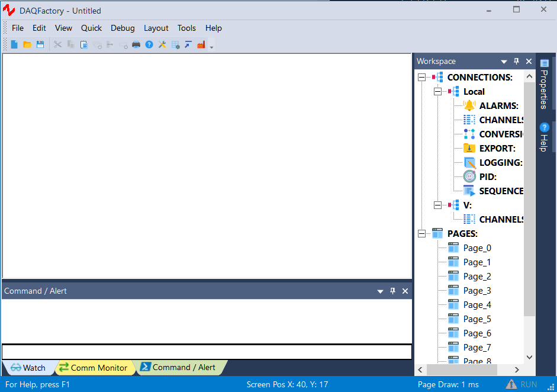Screen dimensions: 557x392
Task: Click the EXPORT icon under Local connection
Action: 468,148
